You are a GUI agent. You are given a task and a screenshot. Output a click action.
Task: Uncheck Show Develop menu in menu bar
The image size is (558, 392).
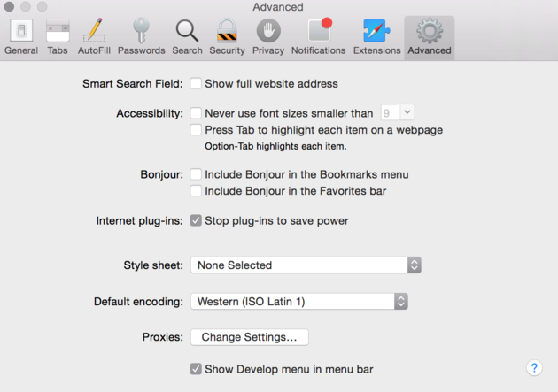(x=196, y=369)
